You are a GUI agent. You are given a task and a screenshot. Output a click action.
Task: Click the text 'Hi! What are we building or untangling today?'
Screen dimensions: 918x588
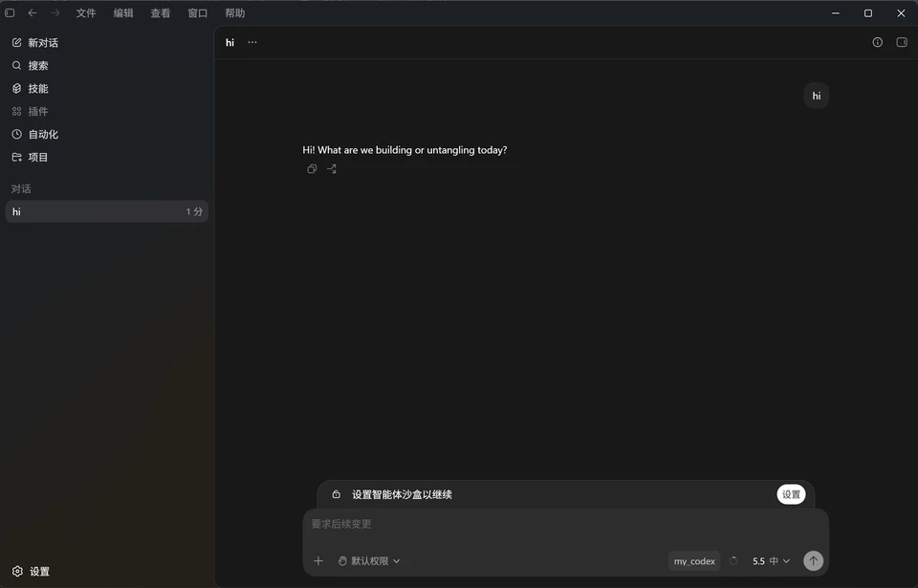click(404, 150)
